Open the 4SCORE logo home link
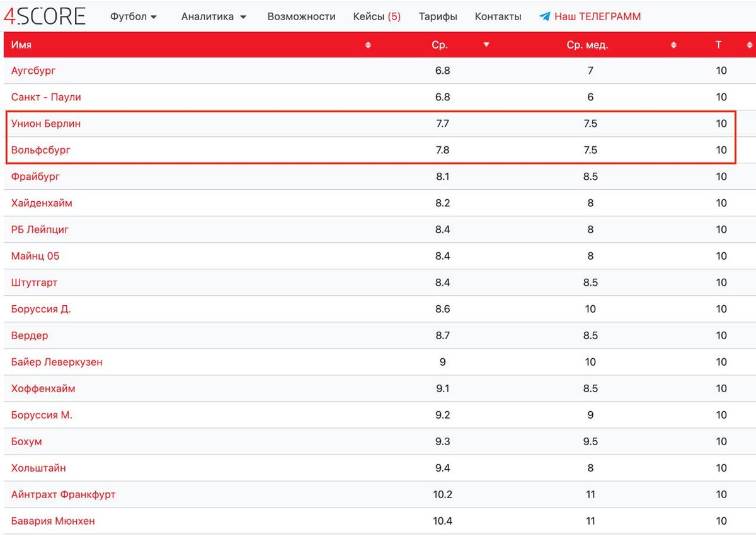This screenshot has width=756, height=536. pyautogui.click(x=44, y=16)
